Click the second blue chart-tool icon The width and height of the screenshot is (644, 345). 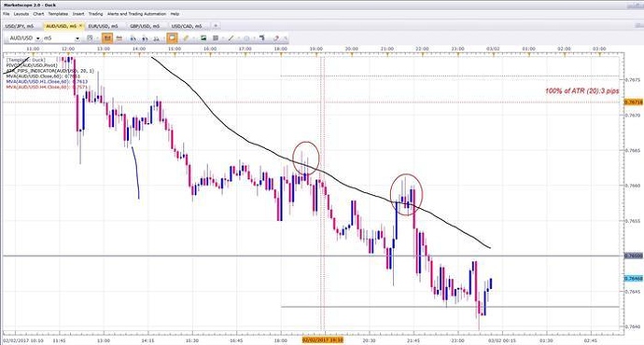coord(145,38)
